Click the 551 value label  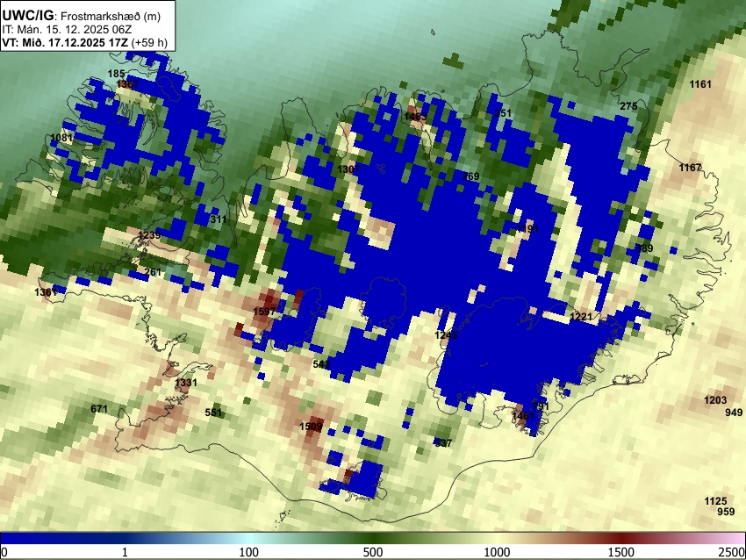[x=213, y=413]
